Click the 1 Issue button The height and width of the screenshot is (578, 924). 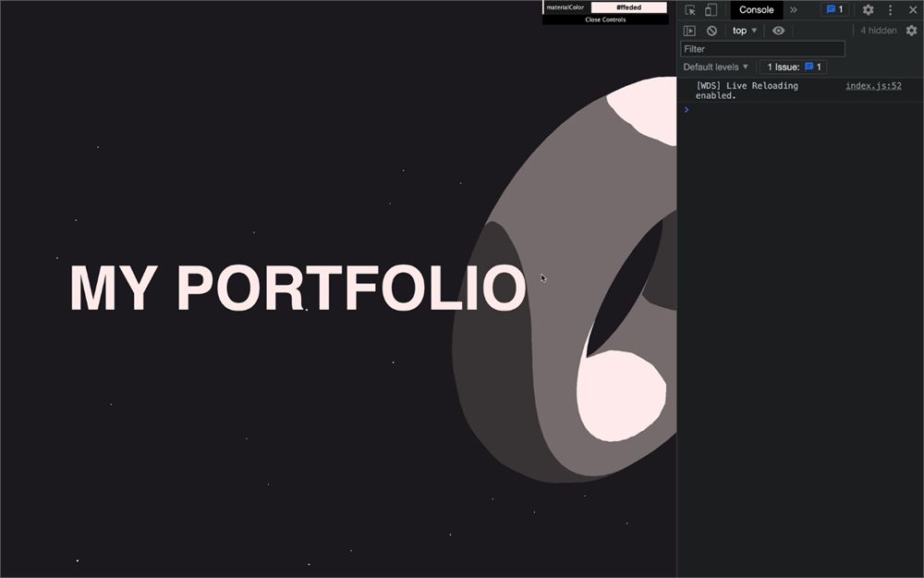point(793,68)
